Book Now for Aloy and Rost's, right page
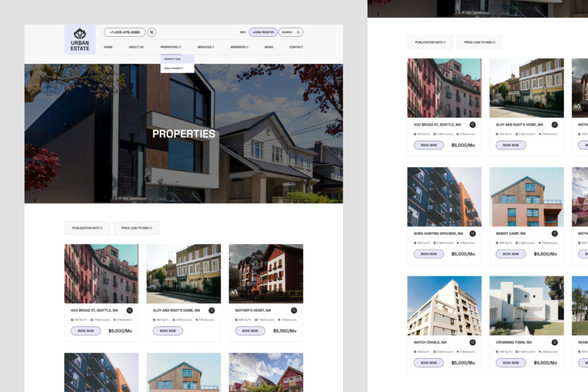This screenshot has width=588, height=392. click(x=510, y=145)
